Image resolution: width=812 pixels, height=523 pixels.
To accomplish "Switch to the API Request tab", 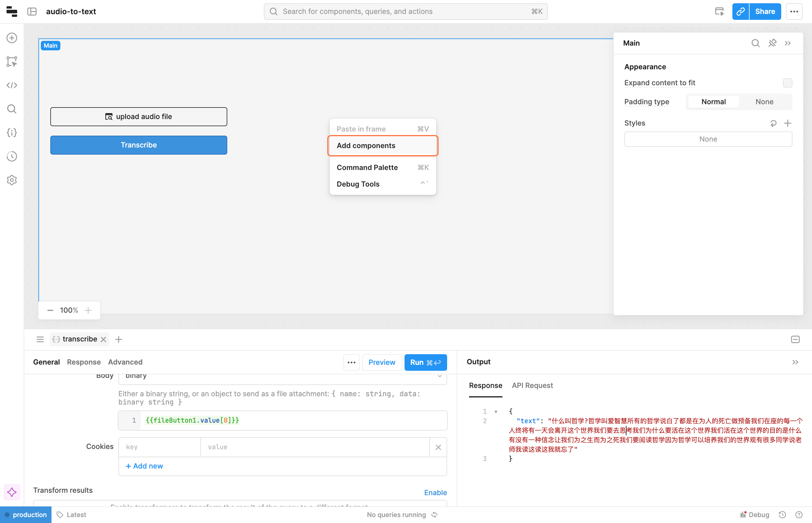I will [x=532, y=386].
